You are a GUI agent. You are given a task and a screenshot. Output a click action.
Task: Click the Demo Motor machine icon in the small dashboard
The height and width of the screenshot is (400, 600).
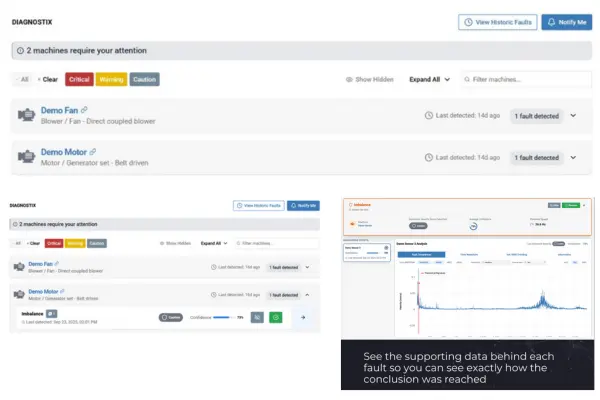pos(19,294)
